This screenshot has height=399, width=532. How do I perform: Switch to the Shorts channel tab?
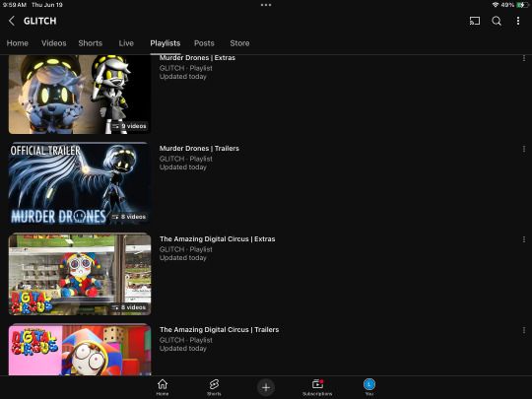click(x=91, y=43)
